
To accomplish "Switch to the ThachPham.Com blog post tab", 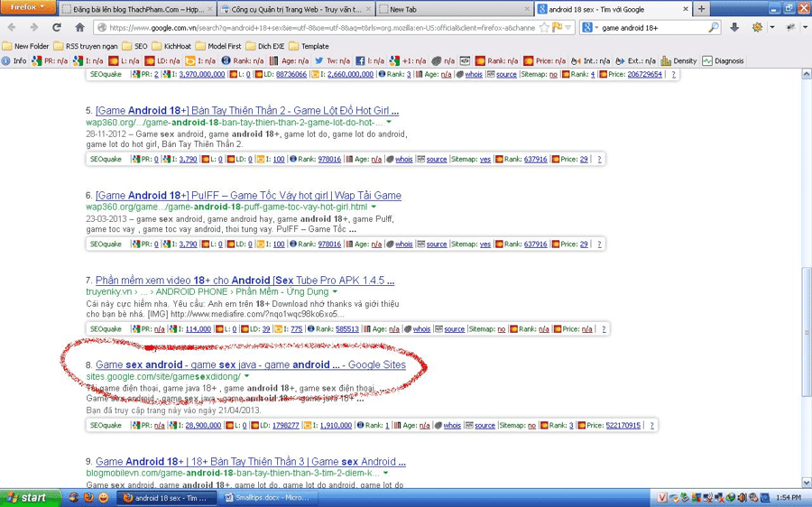I will coord(137,9).
